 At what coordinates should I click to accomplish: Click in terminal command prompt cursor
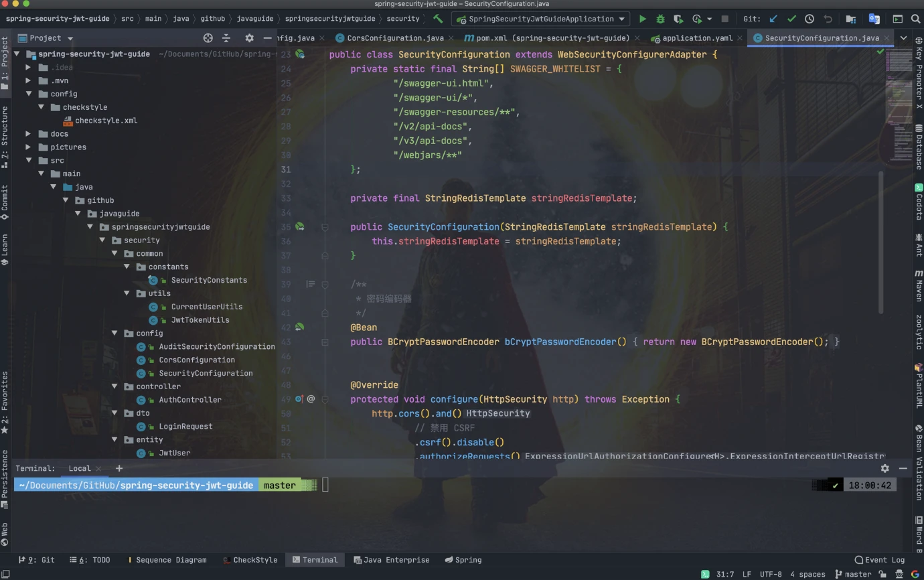325,485
